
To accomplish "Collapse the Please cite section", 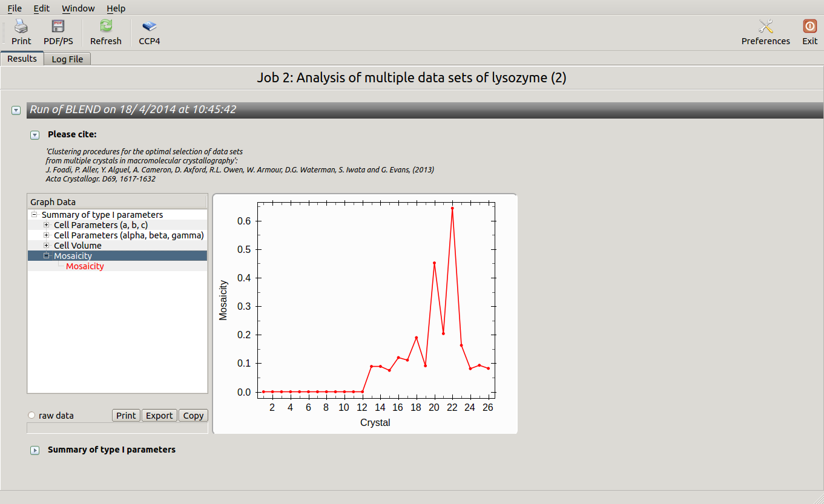I will [35, 135].
